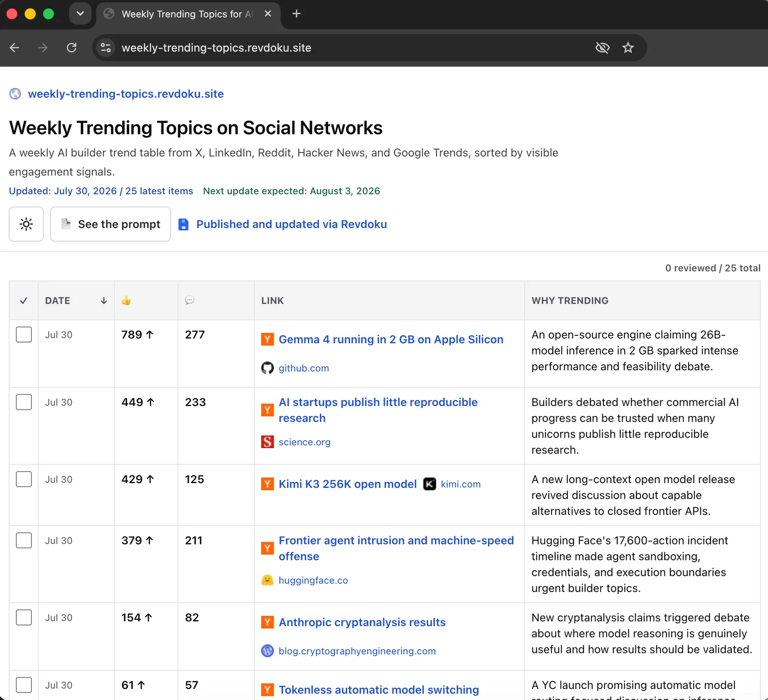Click the 789 upvote count

coord(137,334)
